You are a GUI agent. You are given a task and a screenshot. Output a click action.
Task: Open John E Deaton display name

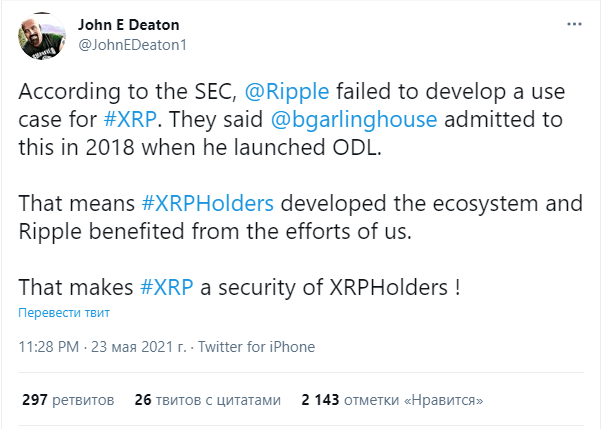coord(128,25)
